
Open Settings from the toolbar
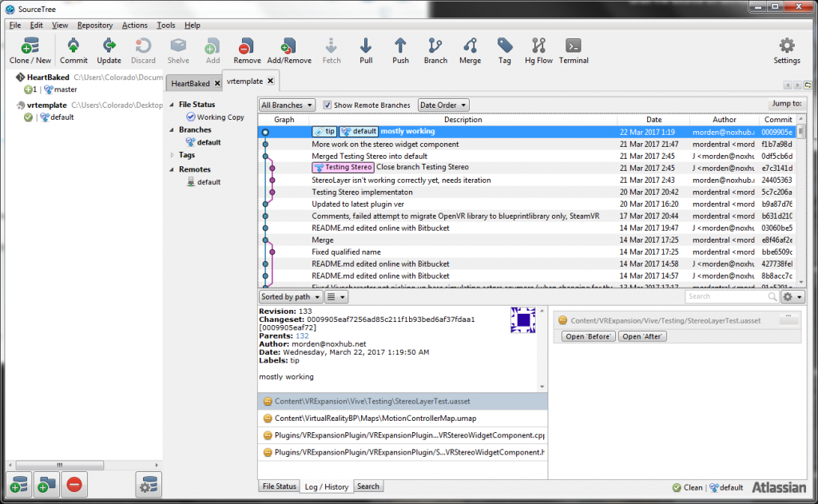coord(787,50)
